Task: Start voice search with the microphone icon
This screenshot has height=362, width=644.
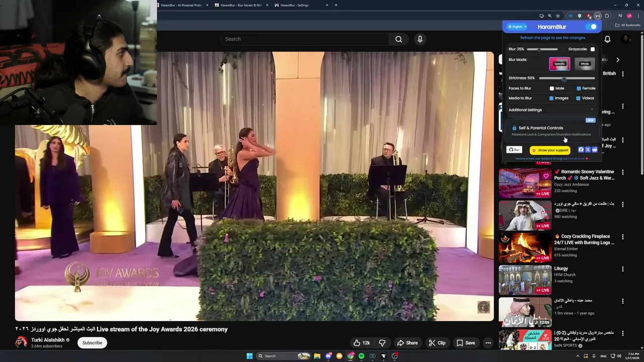Action: [420, 39]
